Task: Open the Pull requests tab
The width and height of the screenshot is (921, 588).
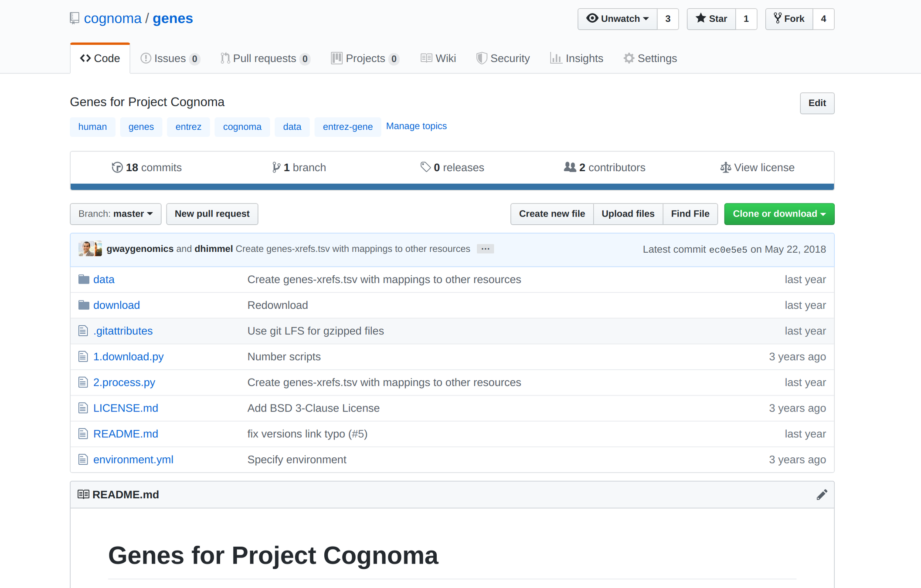Action: tap(265, 58)
